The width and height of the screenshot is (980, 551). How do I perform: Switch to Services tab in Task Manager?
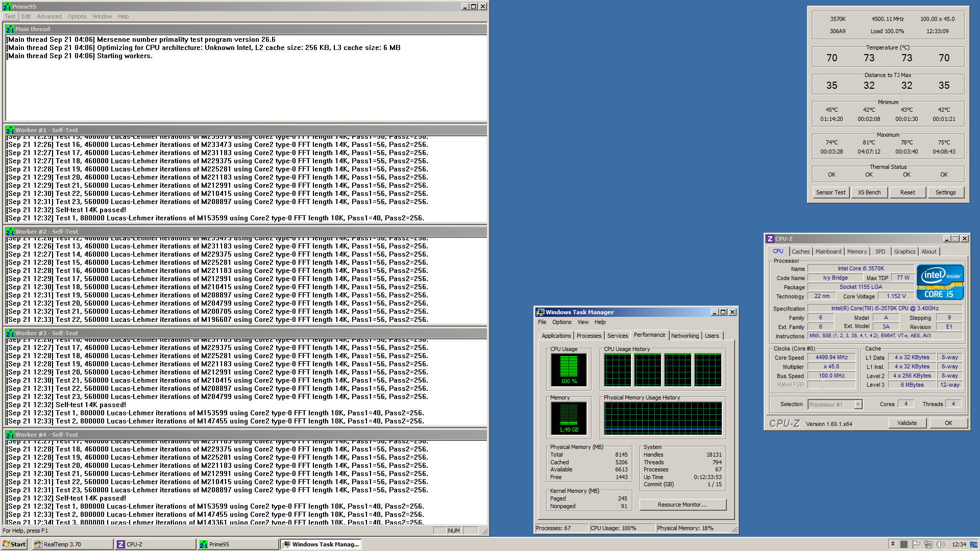pos(618,336)
